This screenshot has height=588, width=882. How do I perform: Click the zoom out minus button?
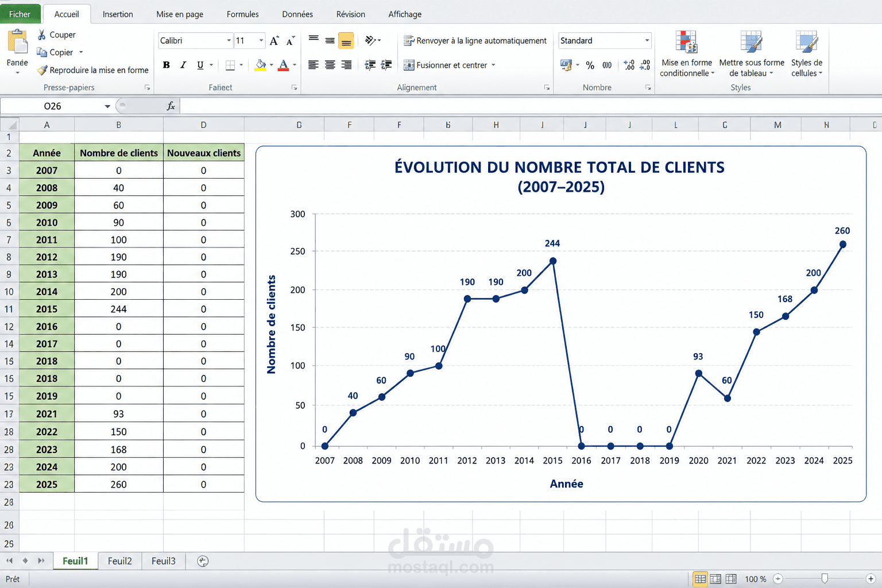pos(778,579)
